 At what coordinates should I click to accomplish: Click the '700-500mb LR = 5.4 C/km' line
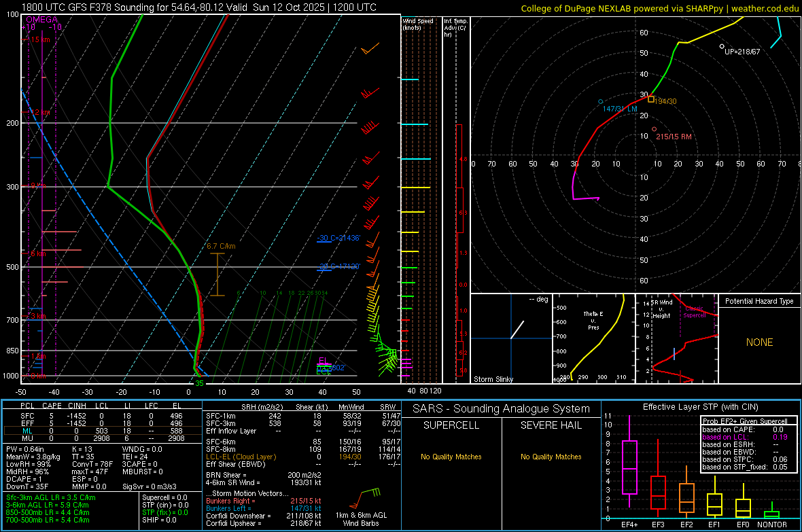[48, 520]
